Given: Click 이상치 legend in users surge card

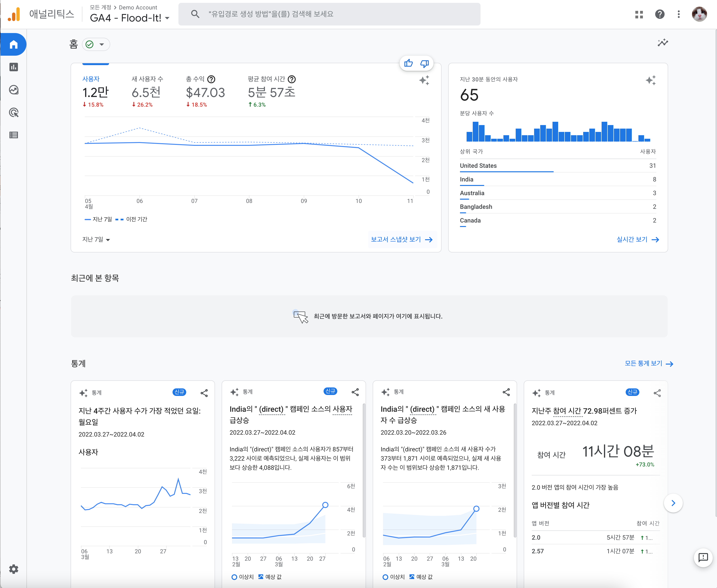Looking at the screenshot, I should coord(243,577).
